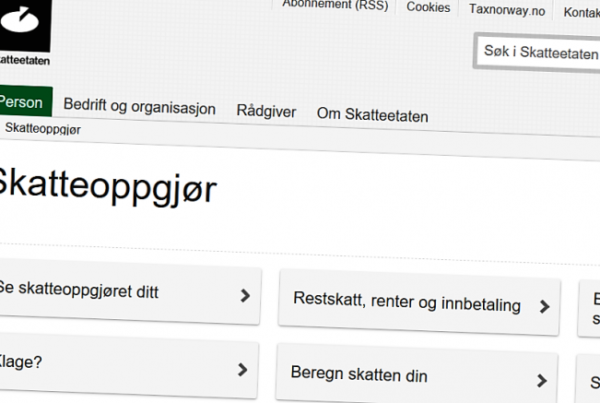Image resolution: width=600 pixels, height=403 pixels.
Task: Open the Rådgiver menu item
Action: pyautogui.click(x=266, y=111)
